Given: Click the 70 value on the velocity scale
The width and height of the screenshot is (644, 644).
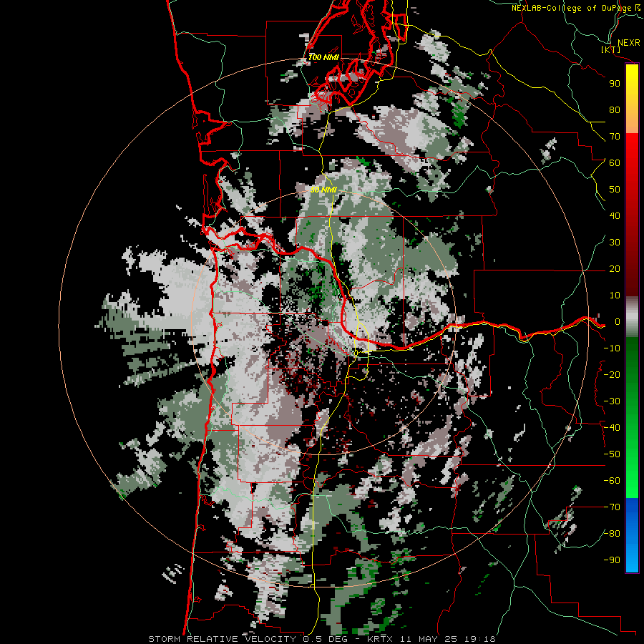Looking at the screenshot, I should point(615,137).
